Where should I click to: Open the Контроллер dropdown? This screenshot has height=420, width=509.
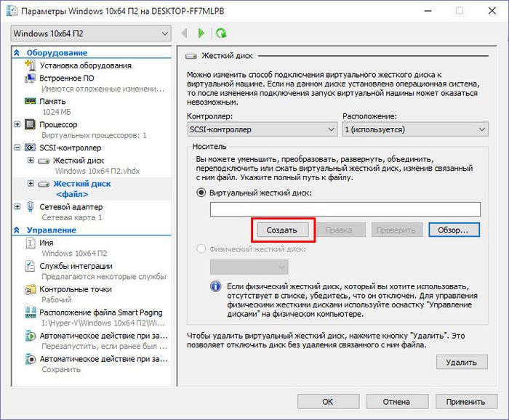coord(262,129)
